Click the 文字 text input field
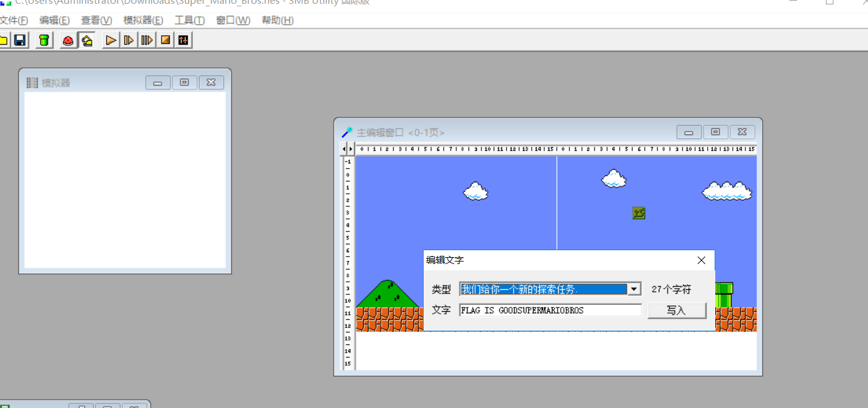868x408 pixels. point(551,311)
